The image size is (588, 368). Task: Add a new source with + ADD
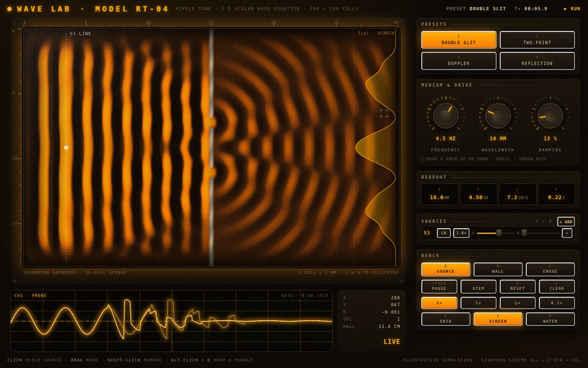tap(566, 222)
